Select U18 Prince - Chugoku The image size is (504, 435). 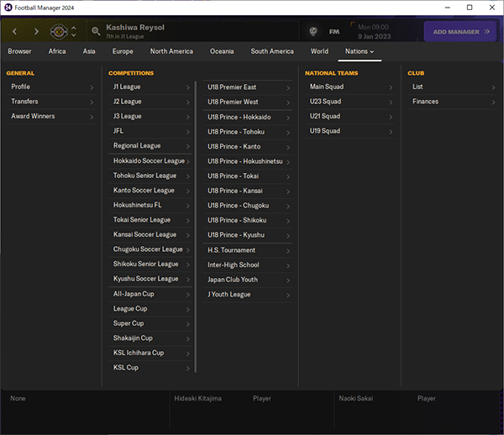248,206
